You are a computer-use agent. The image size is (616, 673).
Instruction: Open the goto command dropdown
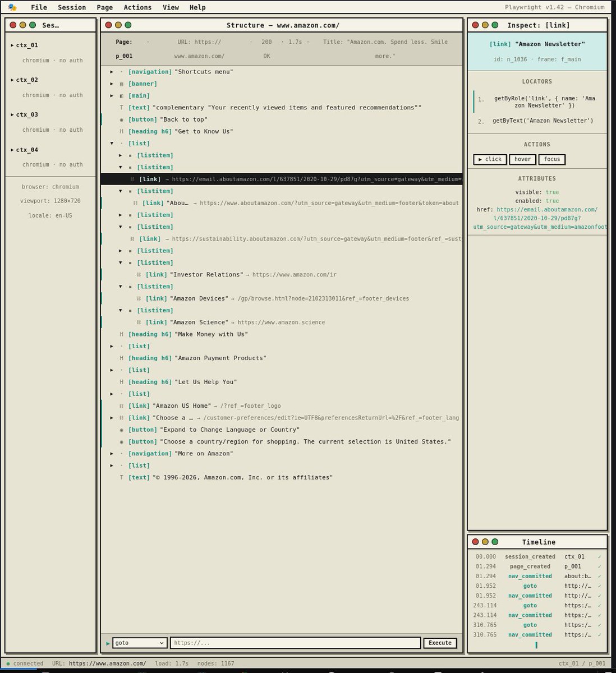point(140,643)
